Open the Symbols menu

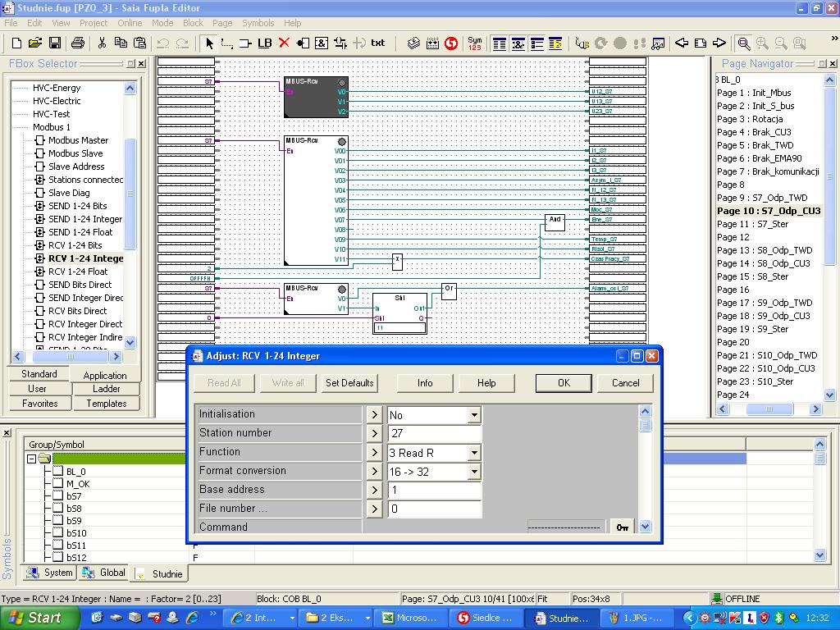pyautogui.click(x=258, y=23)
